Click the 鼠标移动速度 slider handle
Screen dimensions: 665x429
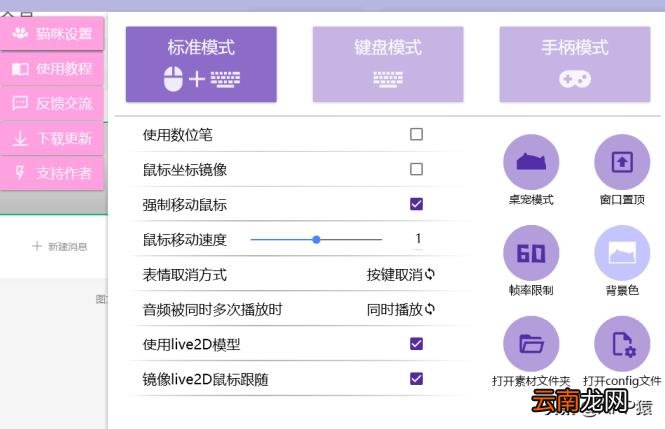[316, 240]
